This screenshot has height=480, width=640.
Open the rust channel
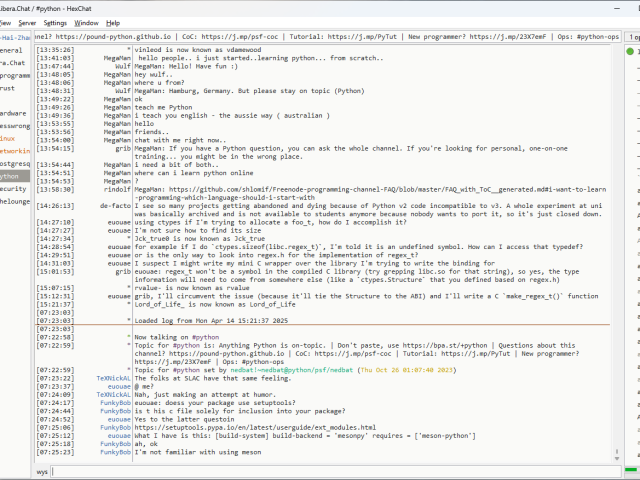(10, 87)
